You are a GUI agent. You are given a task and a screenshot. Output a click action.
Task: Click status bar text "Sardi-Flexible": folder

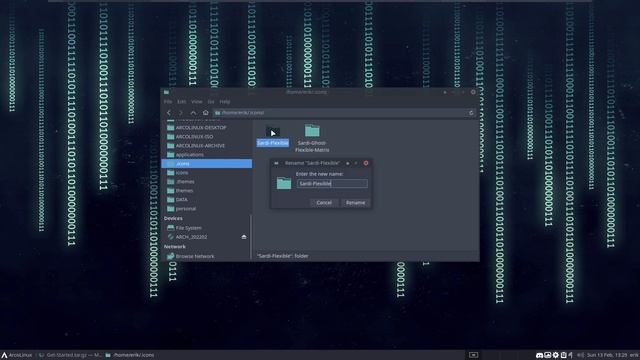click(282, 256)
